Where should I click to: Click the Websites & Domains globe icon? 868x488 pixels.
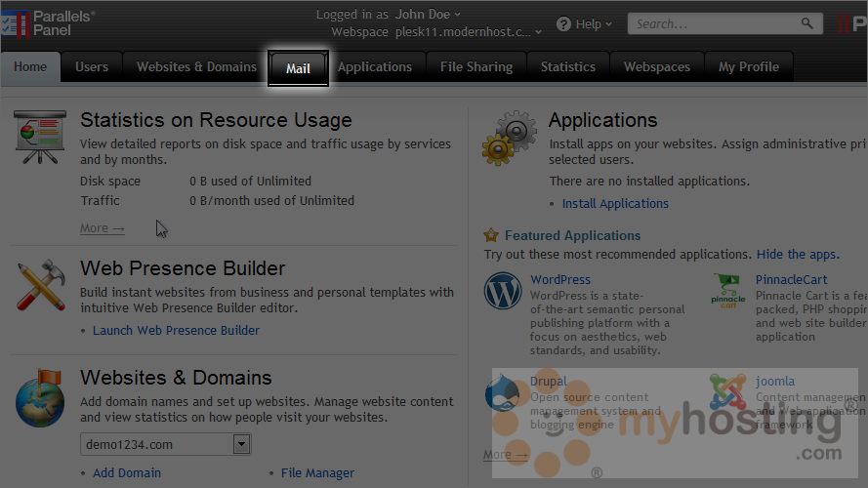[x=40, y=398]
